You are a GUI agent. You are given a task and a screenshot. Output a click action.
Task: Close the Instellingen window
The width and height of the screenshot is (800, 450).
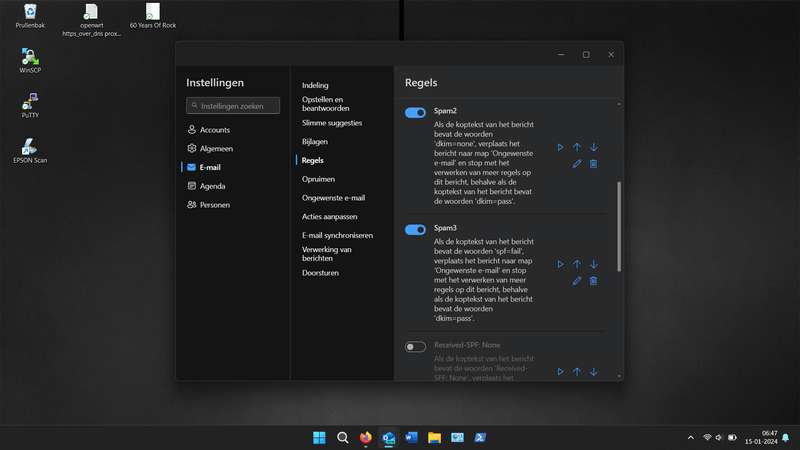[611, 55]
